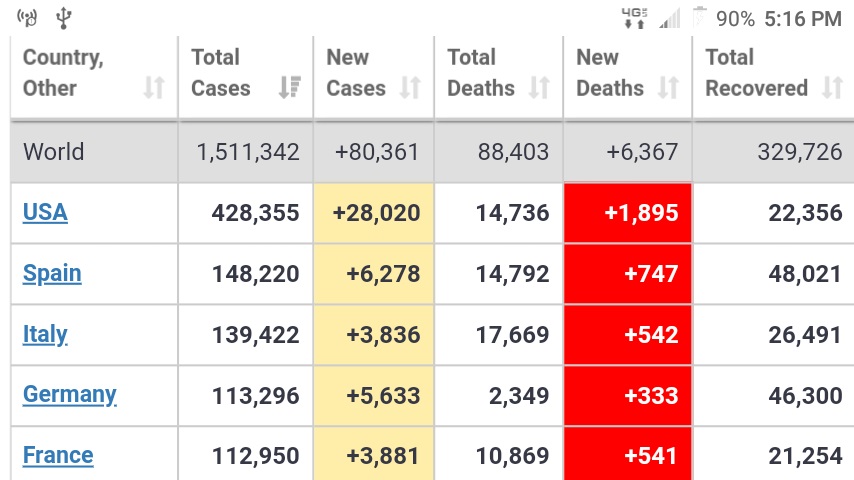This screenshot has width=854, height=480.
Task: Select Germany total recovered 46,300
Action: [806, 396]
